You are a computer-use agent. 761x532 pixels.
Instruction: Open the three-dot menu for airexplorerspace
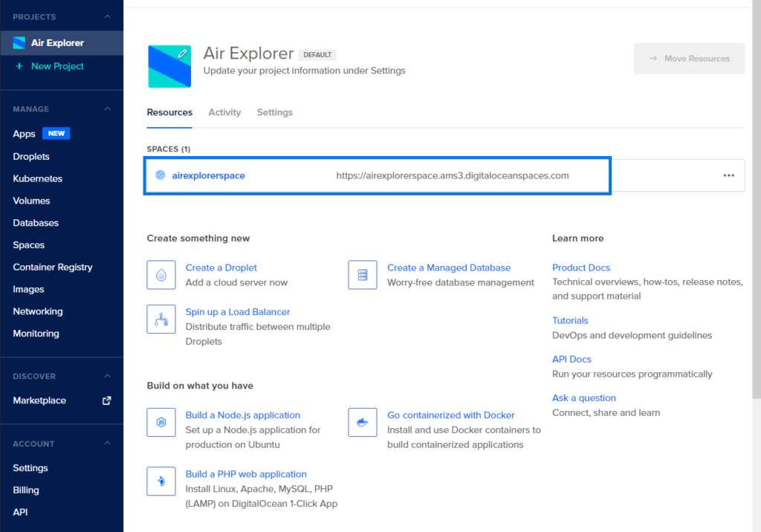tap(728, 175)
